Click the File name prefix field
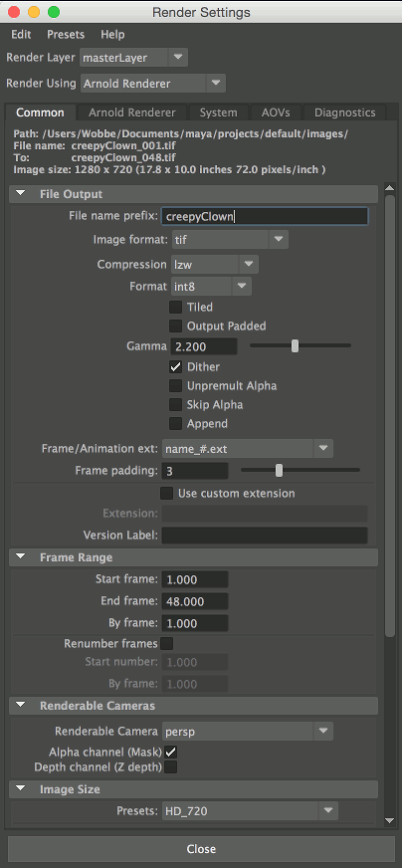The width and height of the screenshot is (402, 868). click(x=264, y=216)
